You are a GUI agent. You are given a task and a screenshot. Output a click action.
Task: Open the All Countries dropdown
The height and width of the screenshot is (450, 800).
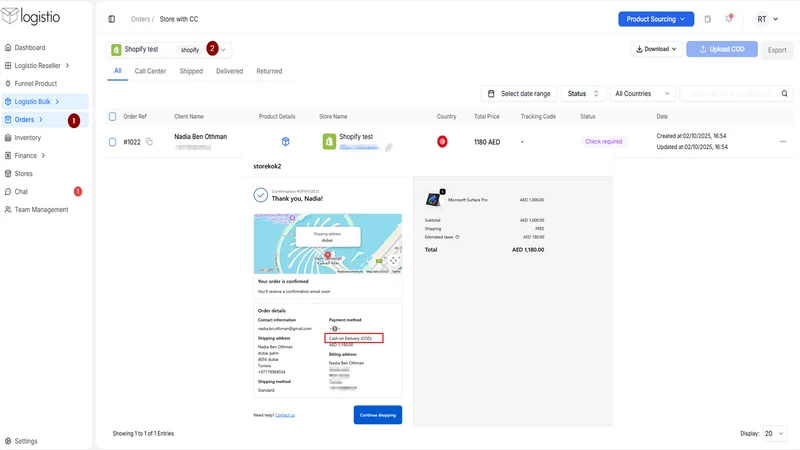(x=642, y=93)
